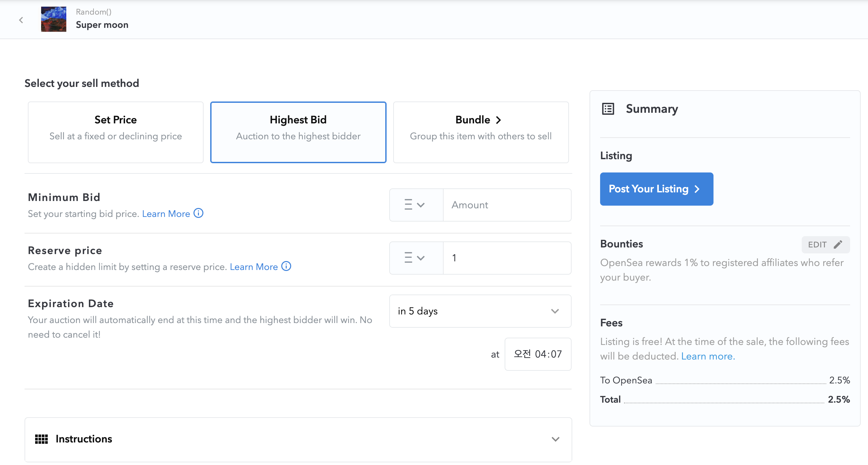The image size is (868, 465).
Task: Click the Post Your Listing button
Action: [x=656, y=189]
